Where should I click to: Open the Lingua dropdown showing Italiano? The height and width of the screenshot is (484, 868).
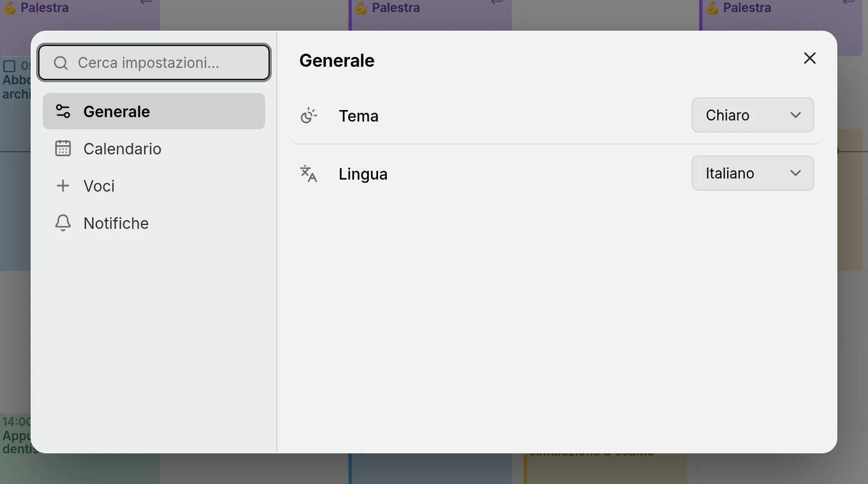click(x=753, y=173)
